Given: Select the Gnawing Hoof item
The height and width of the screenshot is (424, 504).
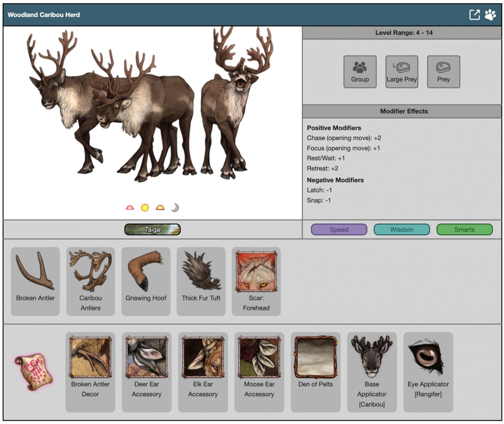Looking at the screenshot, I should pos(146,281).
